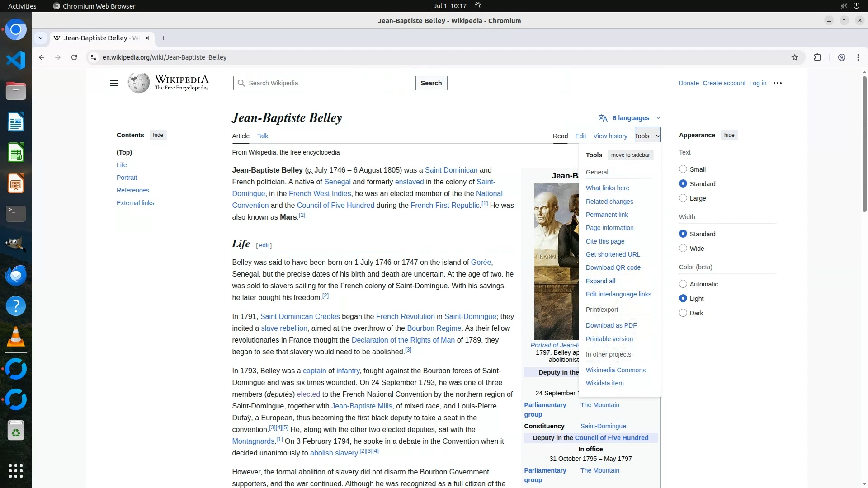Viewport: 868px width, 488px height.
Task: Reload the page with the refresh icon
Action: tap(74, 57)
